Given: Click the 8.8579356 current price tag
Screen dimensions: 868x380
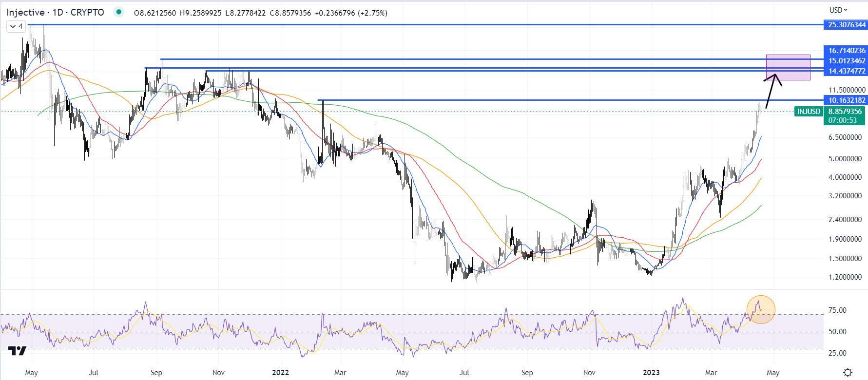Looking at the screenshot, I should tap(845, 112).
